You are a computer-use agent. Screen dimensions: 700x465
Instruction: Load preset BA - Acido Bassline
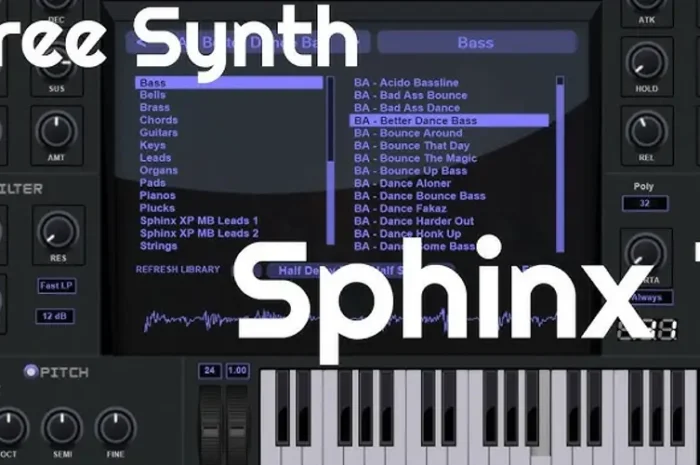406,83
